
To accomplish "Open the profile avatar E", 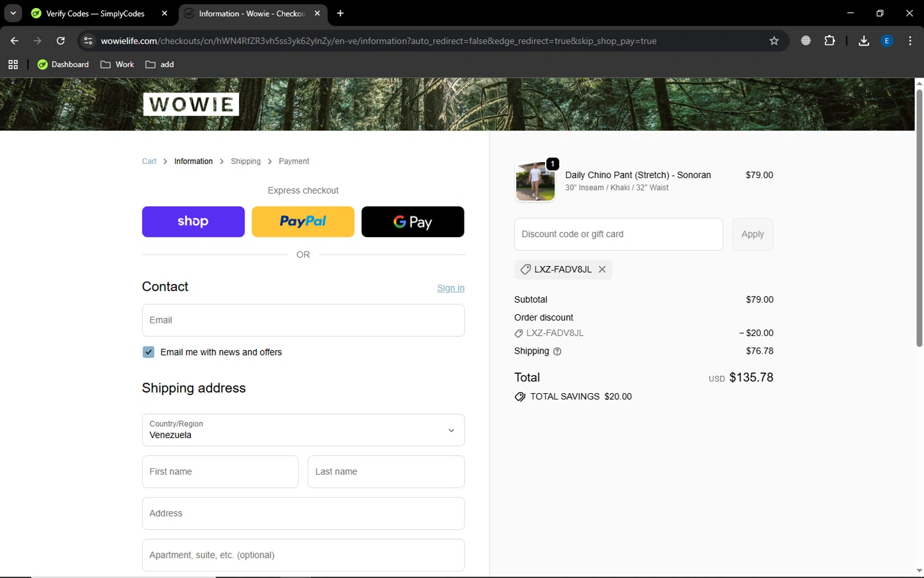I will click(887, 41).
